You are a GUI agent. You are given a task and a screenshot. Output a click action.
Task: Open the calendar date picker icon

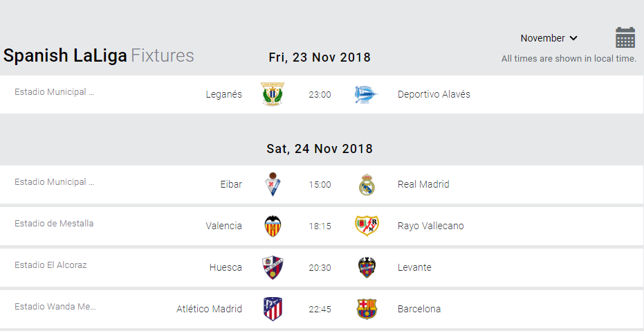[x=625, y=37]
